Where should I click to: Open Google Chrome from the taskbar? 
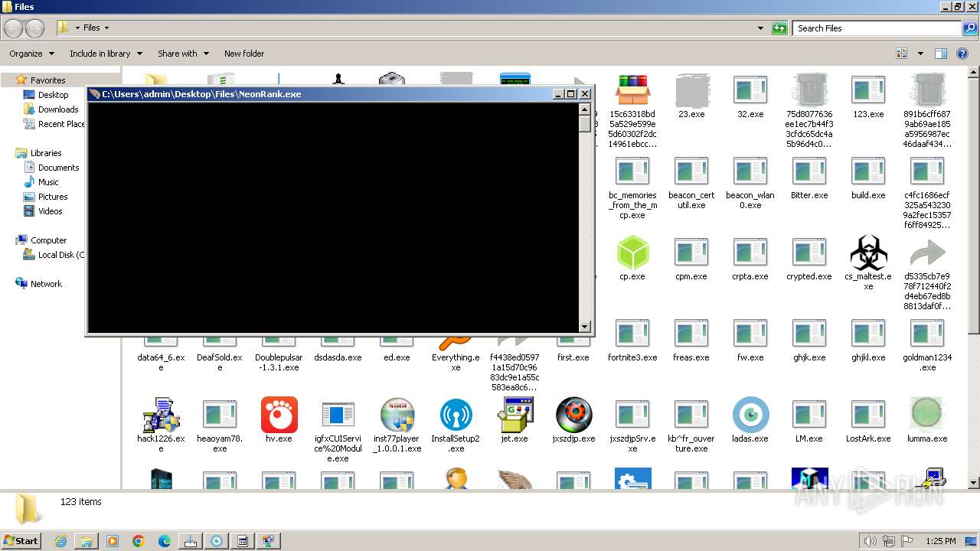[x=139, y=541]
